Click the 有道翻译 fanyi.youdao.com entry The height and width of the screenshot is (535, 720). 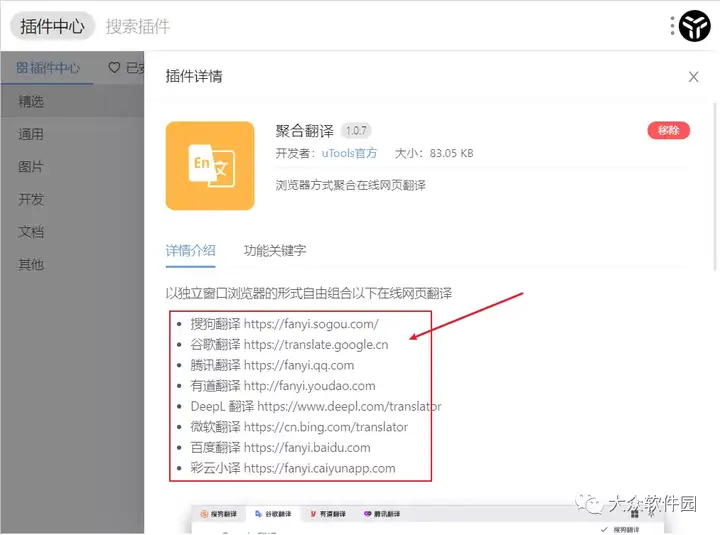click(283, 386)
